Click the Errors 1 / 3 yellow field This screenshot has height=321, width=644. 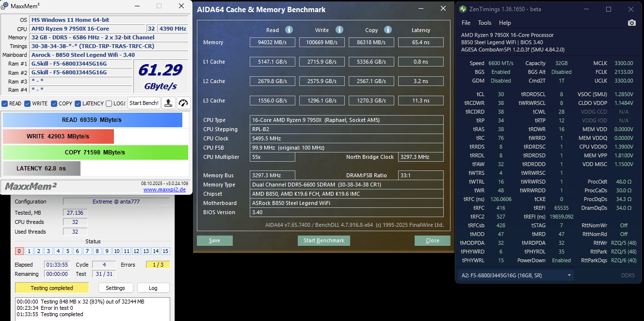coord(158,265)
